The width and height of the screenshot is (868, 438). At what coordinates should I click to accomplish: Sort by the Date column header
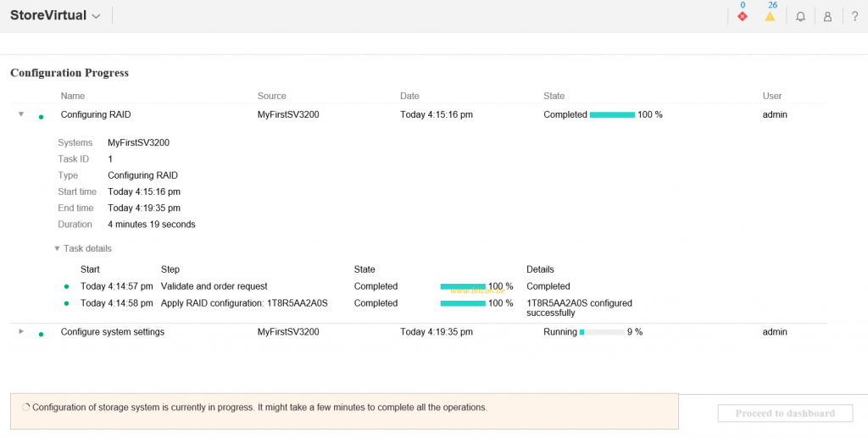(409, 96)
